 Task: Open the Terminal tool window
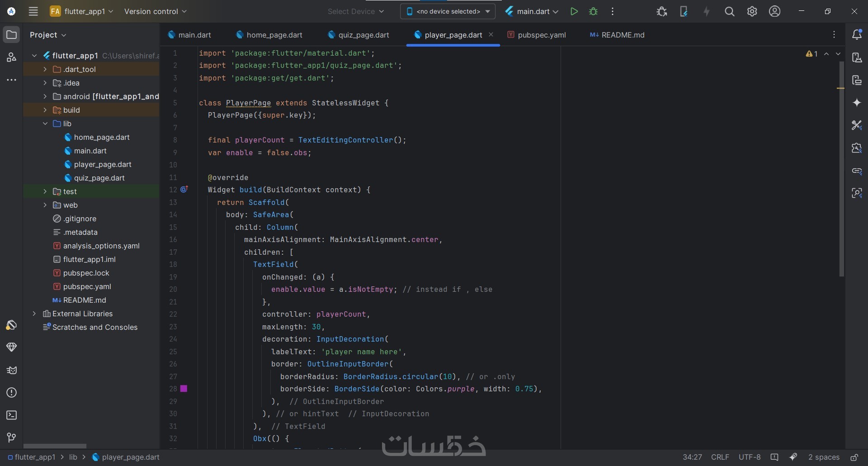coord(11,415)
